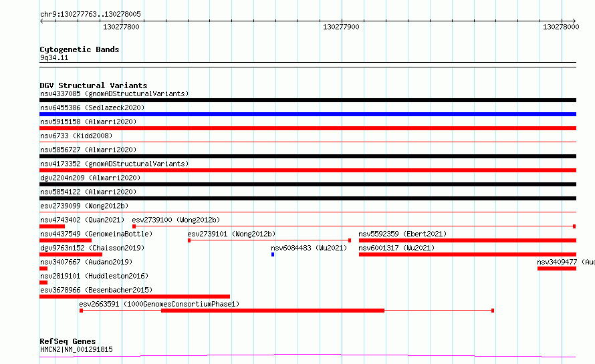Click the nsv4337085 gnomADStructuralVariants label
595x364 pixels.
(114, 94)
